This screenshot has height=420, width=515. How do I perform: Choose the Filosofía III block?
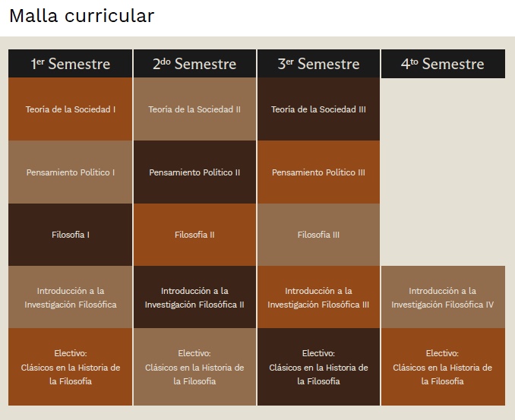pos(318,235)
